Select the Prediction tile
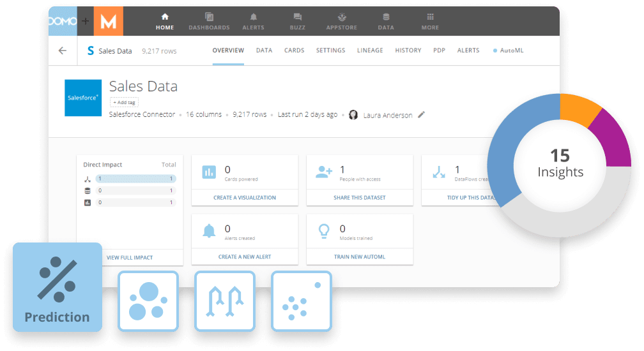The width and height of the screenshot is (644, 351). 57,287
